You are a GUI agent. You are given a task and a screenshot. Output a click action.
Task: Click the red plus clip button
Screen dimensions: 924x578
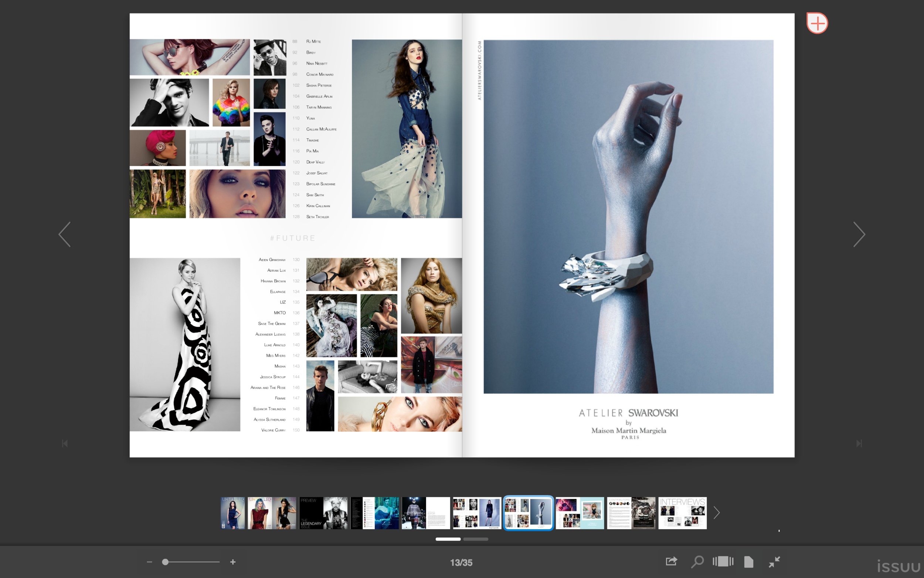[817, 23]
